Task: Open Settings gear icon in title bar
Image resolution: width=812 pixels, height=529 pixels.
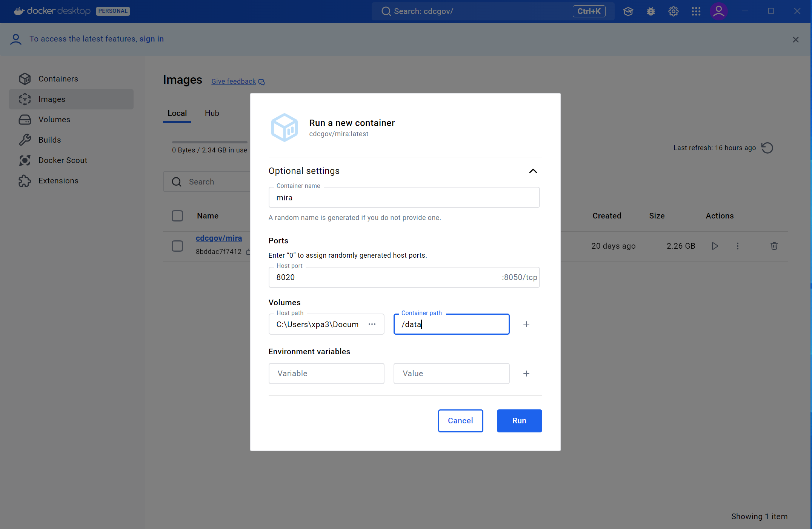Action: point(674,11)
